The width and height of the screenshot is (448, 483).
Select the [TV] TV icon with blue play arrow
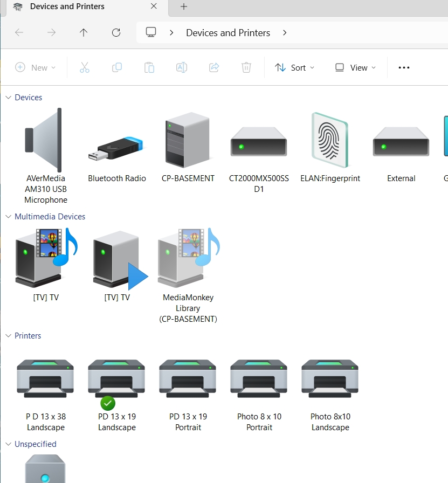pos(120,260)
